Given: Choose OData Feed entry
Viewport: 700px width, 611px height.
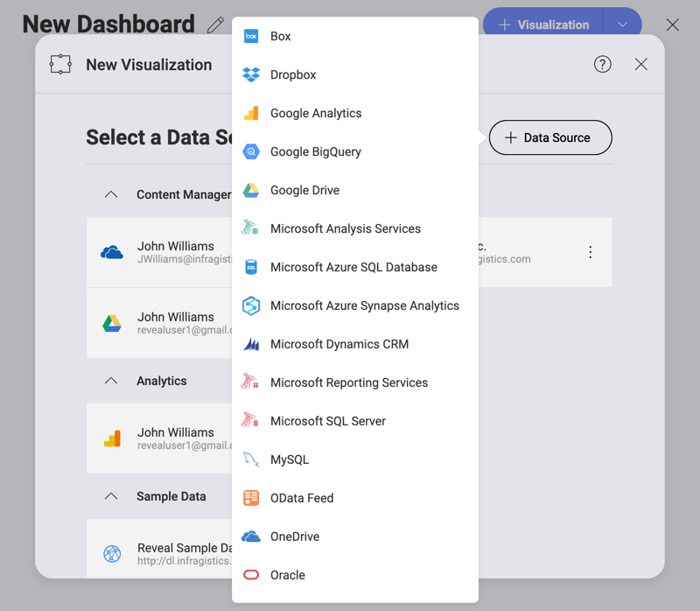Looking at the screenshot, I should coord(355,498).
